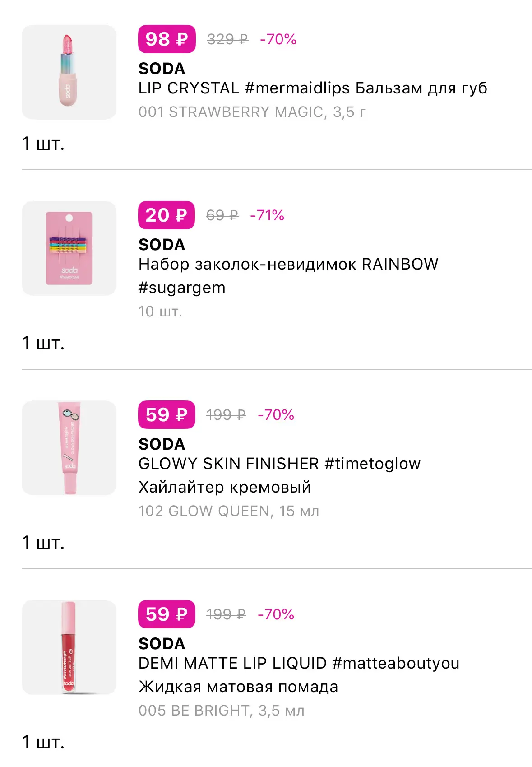Tap the 59 ₽ badge for Demi Matte Lip

[167, 614]
